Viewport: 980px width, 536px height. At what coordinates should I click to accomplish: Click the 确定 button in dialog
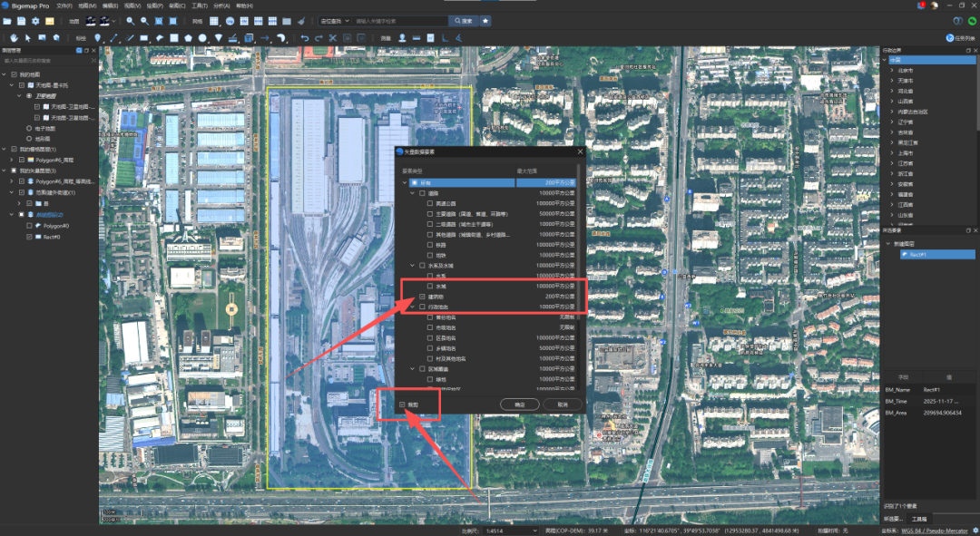pyautogui.click(x=519, y=404)
